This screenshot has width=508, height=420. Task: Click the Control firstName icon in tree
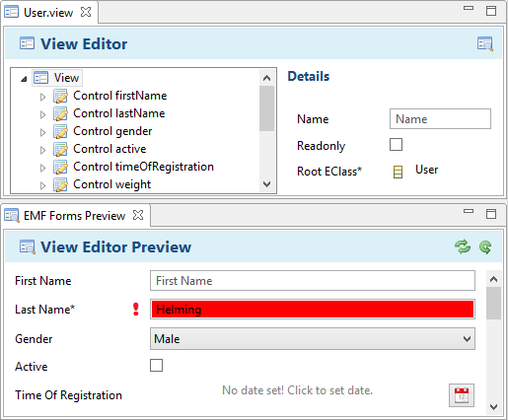(x=60, y=96)
